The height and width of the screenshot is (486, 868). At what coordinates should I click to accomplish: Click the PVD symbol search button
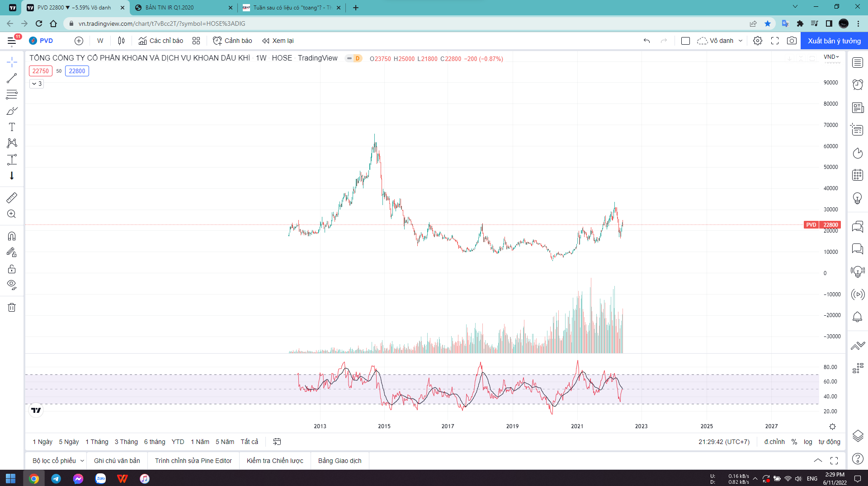[41, 41]
